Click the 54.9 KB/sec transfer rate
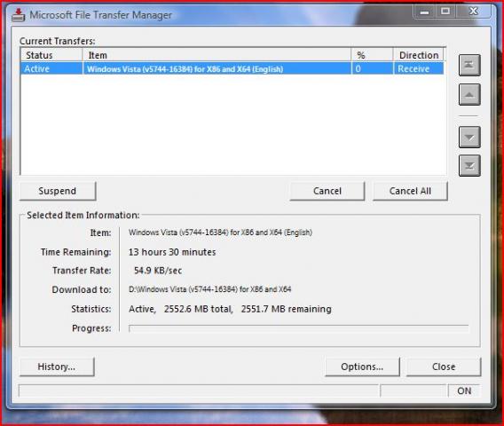 (158, 271)
